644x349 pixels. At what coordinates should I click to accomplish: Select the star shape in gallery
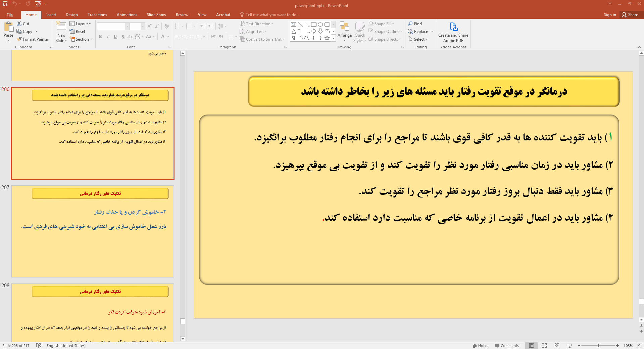327,38
